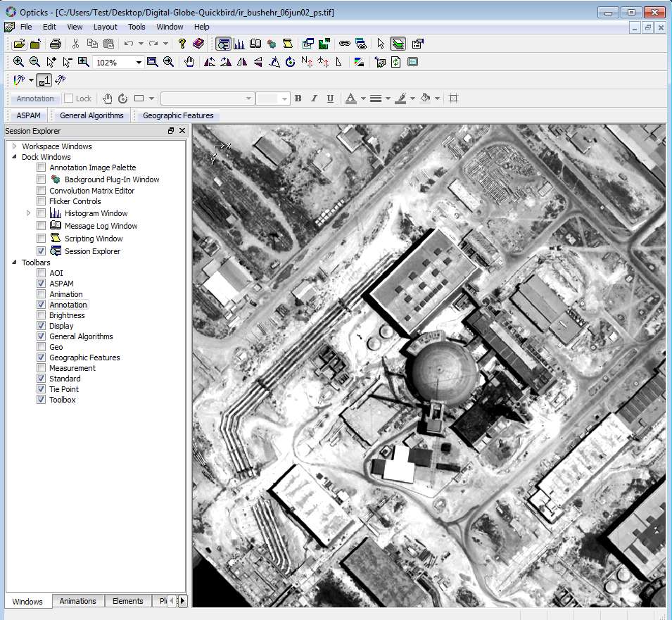Open the text color dropdown arrow

pos(363,99)
